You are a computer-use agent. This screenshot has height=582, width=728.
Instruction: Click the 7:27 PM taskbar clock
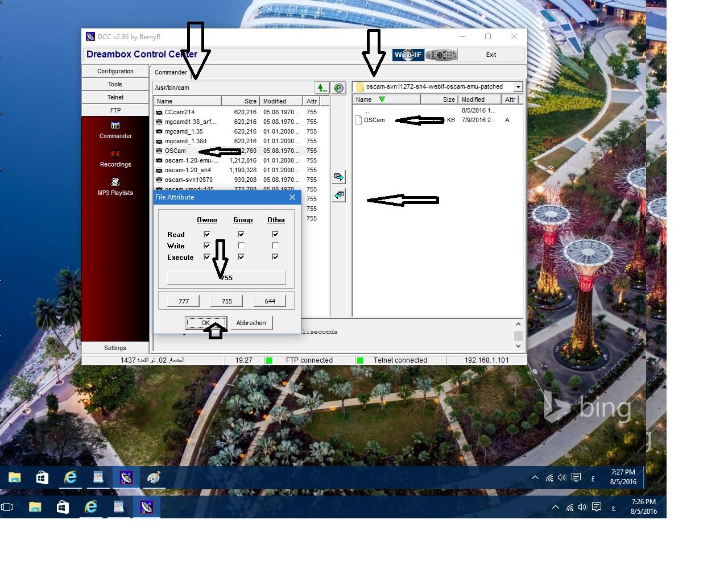[x=623, y=472]
